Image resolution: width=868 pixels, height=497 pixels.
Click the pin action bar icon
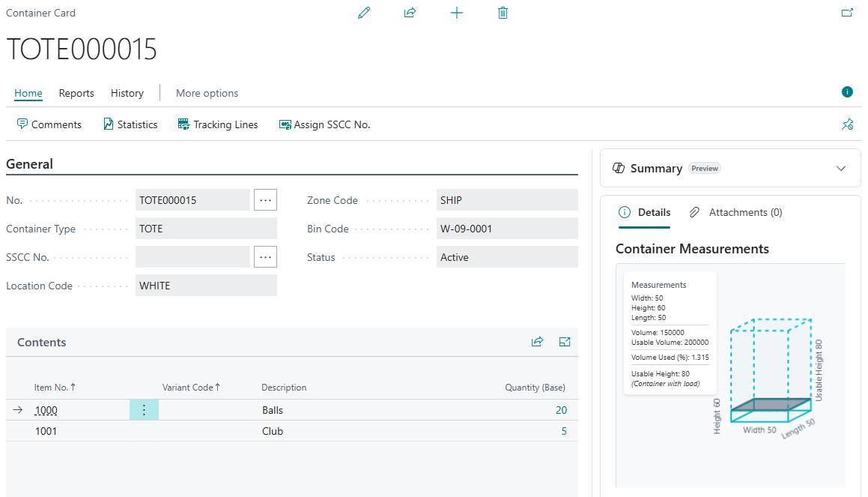pyautogui.click(x=847, y=124)
